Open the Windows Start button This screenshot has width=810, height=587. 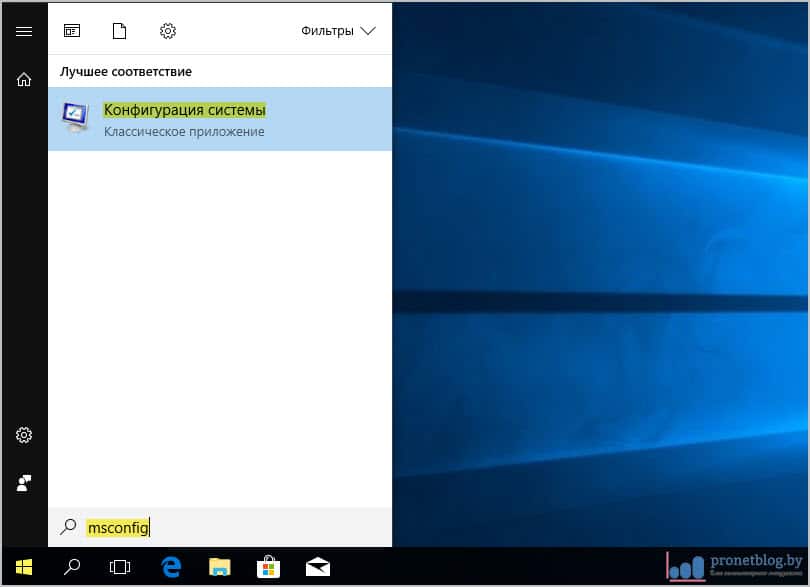point(24,567)
